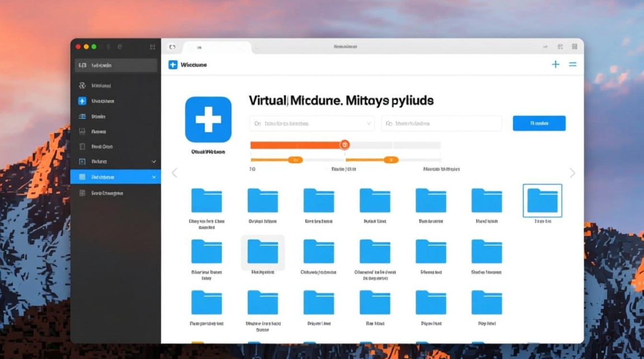644x359 pixels.
Task: Open the dropdown left of the search field
Action: click(311, 123)
